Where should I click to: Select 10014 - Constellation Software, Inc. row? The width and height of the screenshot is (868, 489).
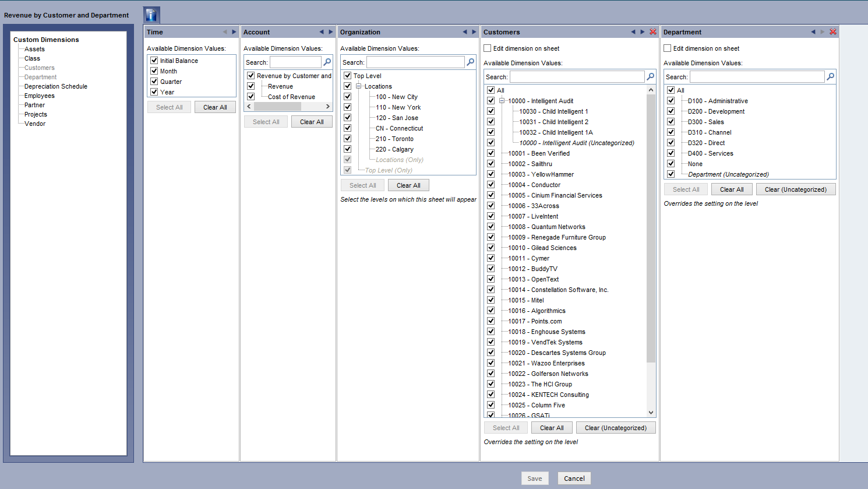[558, 290]
